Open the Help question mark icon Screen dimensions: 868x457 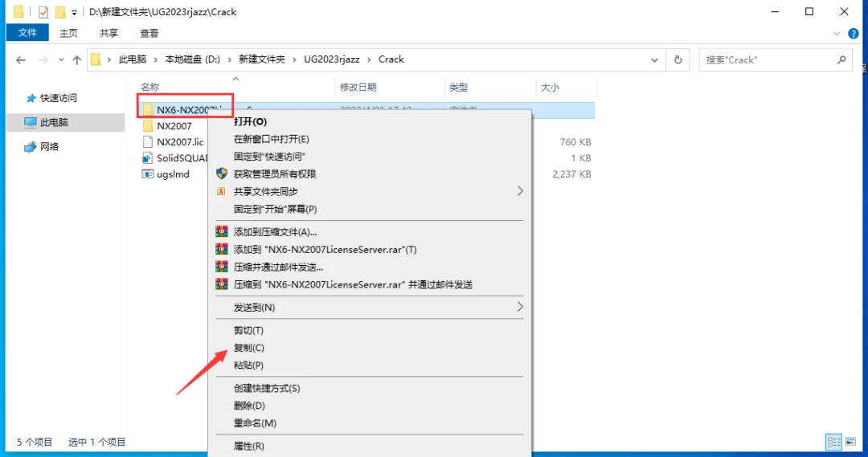[x=853, y=34]
